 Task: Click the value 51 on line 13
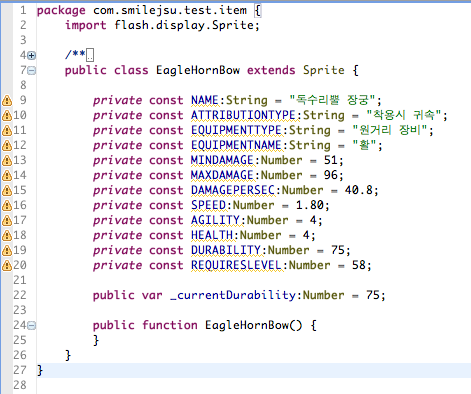pyautogui.click(x=331, y=160)
